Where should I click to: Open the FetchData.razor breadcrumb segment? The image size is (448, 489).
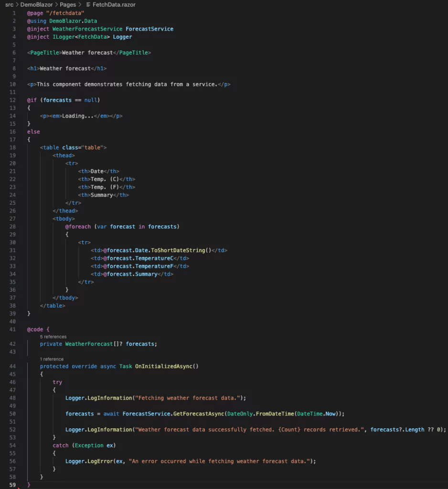click(114, 5)
